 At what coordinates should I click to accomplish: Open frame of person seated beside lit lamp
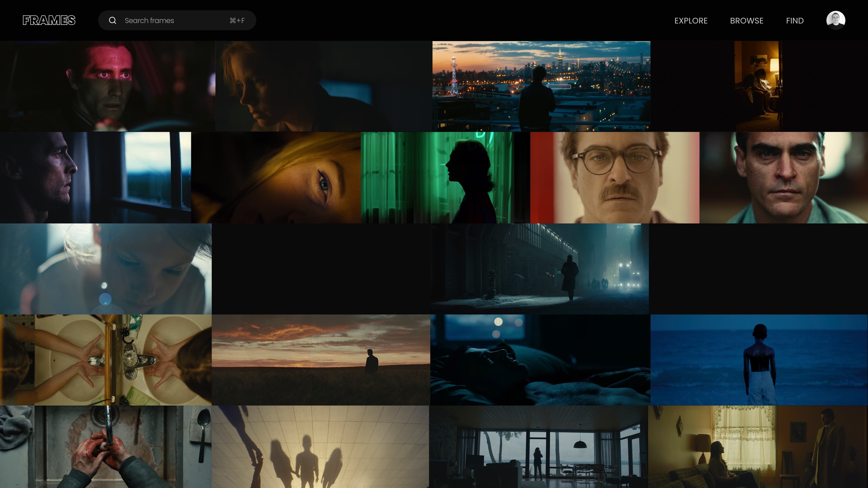pyautogui.click(x=759, y=86)
